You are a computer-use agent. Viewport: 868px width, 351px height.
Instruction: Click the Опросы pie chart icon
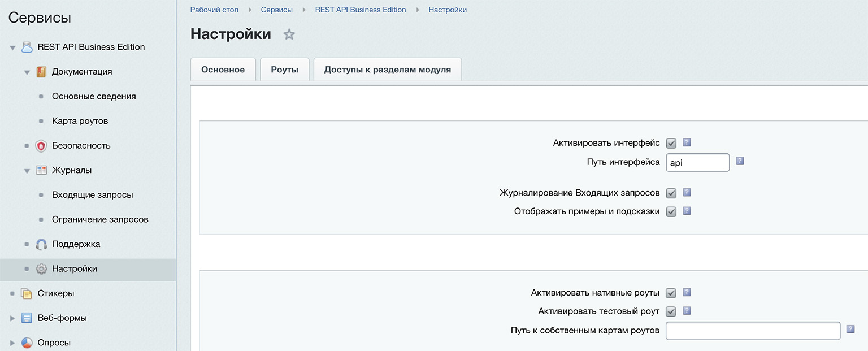[x=27, y=343]
